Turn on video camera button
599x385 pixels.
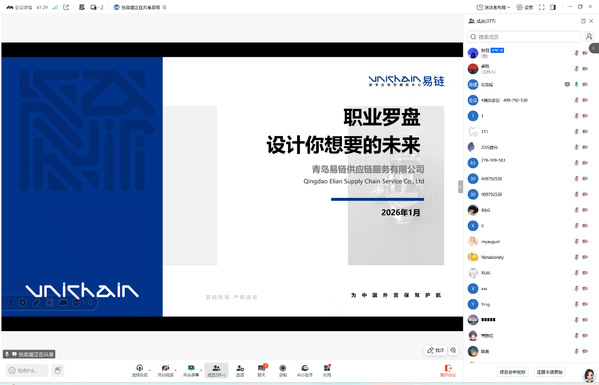coord(165,370)
